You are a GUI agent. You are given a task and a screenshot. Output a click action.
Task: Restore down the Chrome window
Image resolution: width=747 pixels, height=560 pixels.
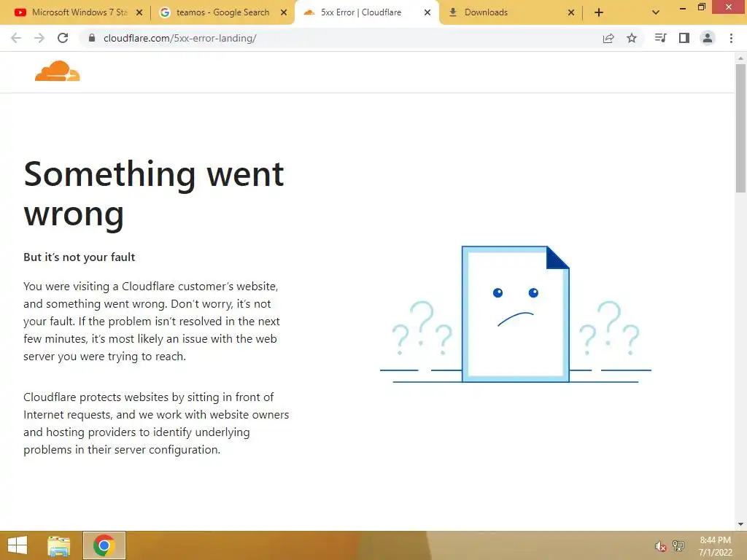[x=702, y=7]
